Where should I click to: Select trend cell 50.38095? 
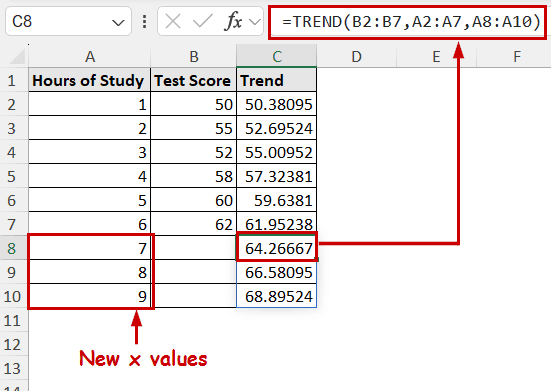tap(277, 104)
